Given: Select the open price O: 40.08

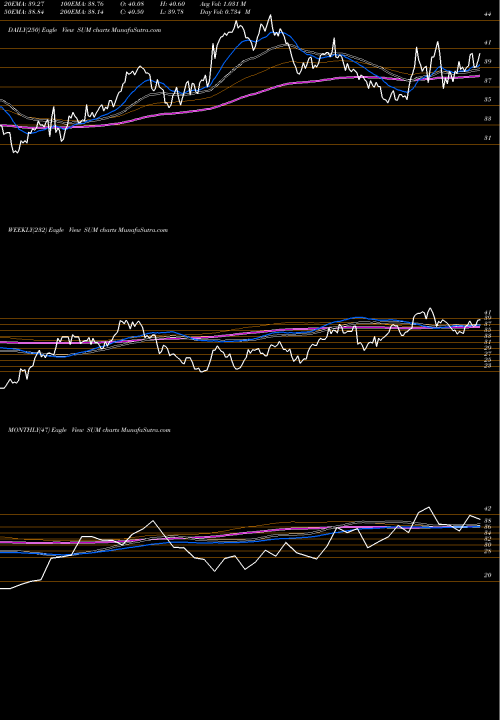Looking at the screenshot, I should (x=130, y=4).
